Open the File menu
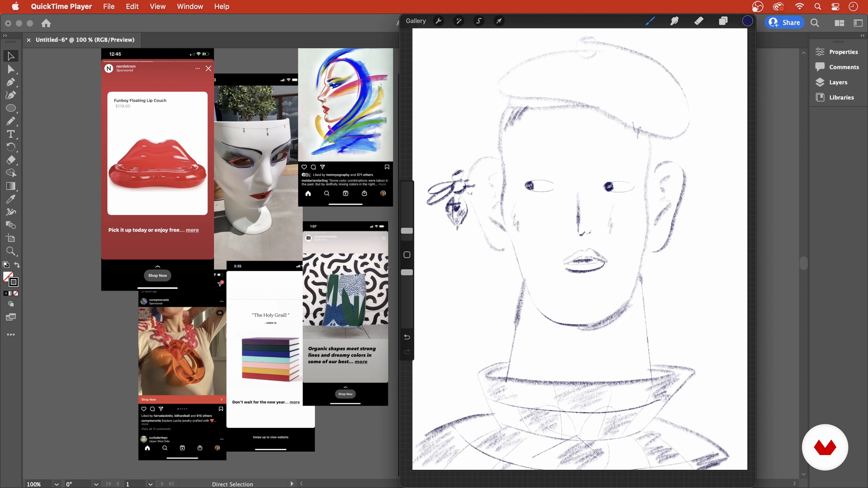 pyautogui.click(x=108, y=6)
